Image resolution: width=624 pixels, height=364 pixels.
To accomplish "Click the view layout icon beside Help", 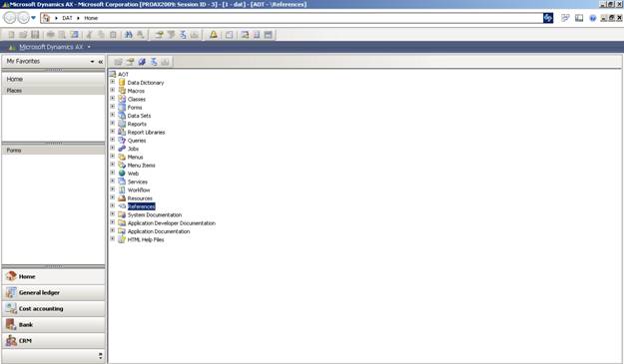I will [579, 18].
